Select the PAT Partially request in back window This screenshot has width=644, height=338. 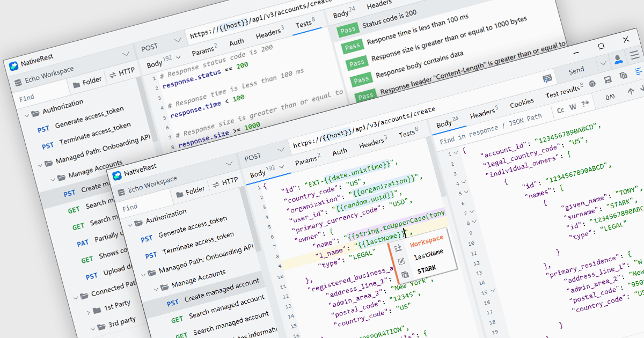tap(101, 240)
